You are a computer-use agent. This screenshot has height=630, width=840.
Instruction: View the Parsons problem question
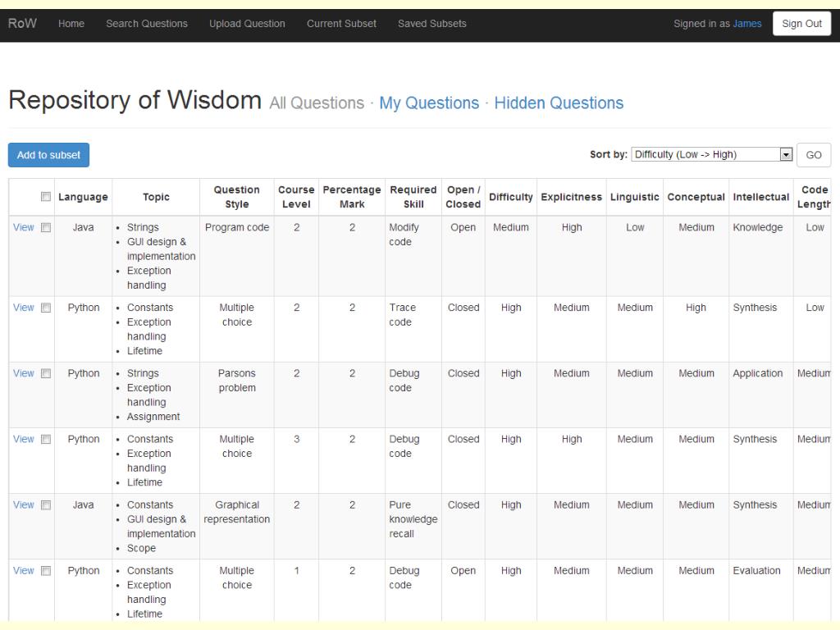pyautogui.click(x=24, y=373)
